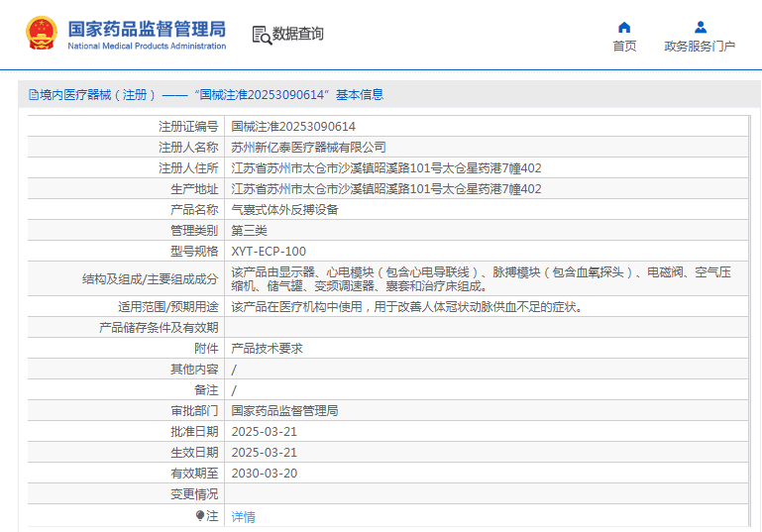Click National Medical Products Administration subtitle
The height and width of the screenshot is (532, 762).
tap(147, 47)
